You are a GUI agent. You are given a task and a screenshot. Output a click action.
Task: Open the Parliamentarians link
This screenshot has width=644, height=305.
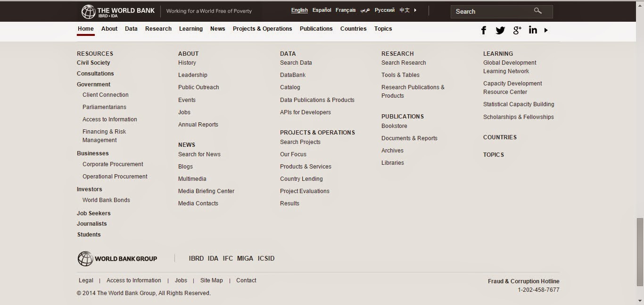(104, 107)
